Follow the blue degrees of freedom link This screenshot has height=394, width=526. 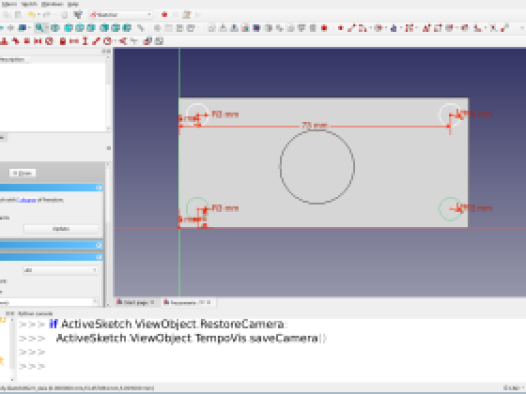point(26,200)
